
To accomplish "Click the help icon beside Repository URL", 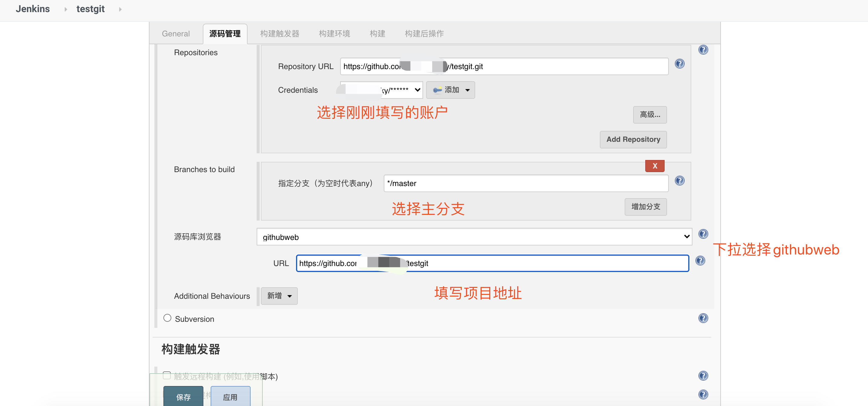I will tap(679, 64).
